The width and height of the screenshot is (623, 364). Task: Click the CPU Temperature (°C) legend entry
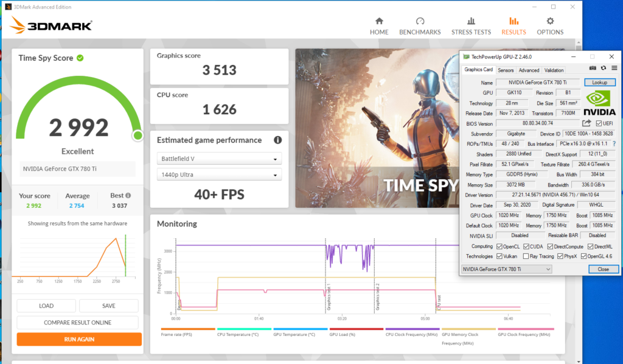pos(244,332)
